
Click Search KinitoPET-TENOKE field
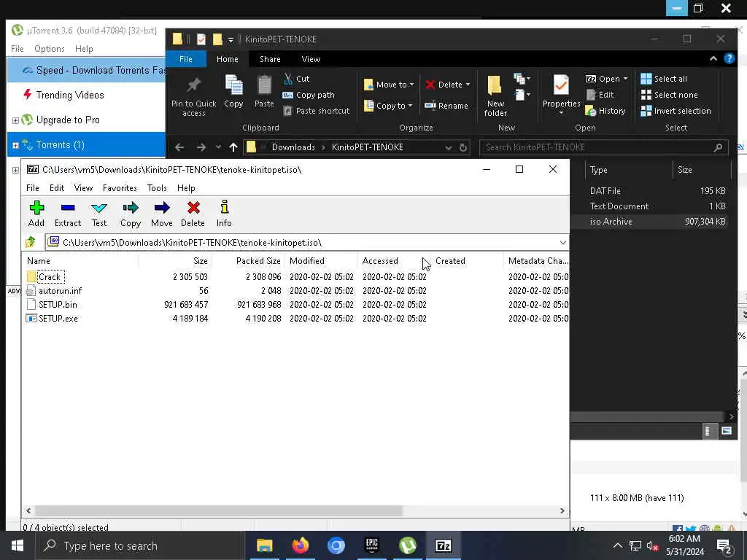point(604,147)
